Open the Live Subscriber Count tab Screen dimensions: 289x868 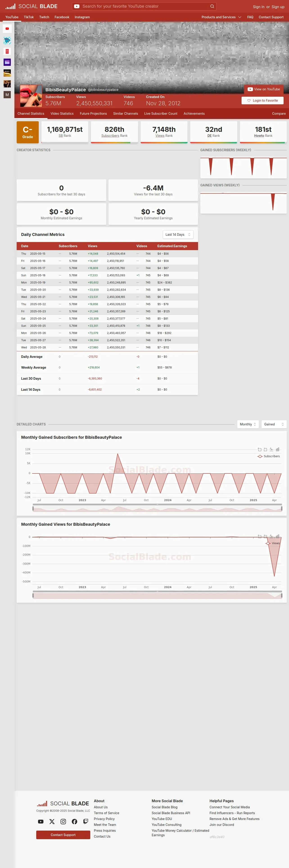point(161,114)
